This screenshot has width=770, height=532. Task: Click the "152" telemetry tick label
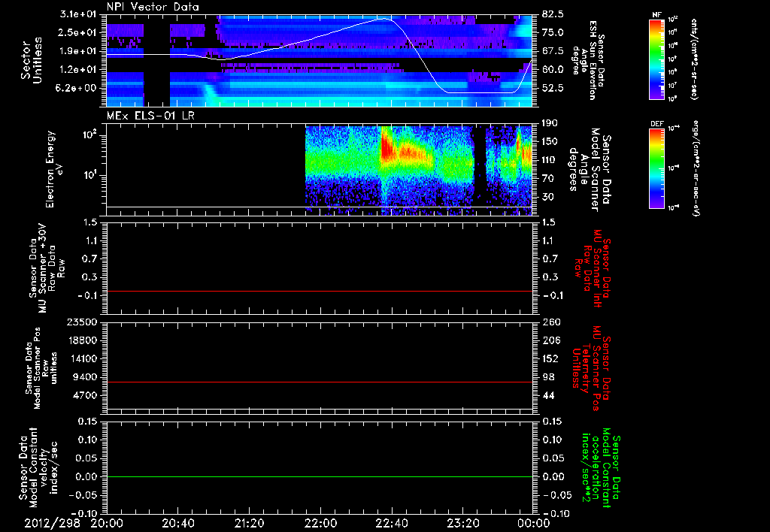click(x=550, y=358)
